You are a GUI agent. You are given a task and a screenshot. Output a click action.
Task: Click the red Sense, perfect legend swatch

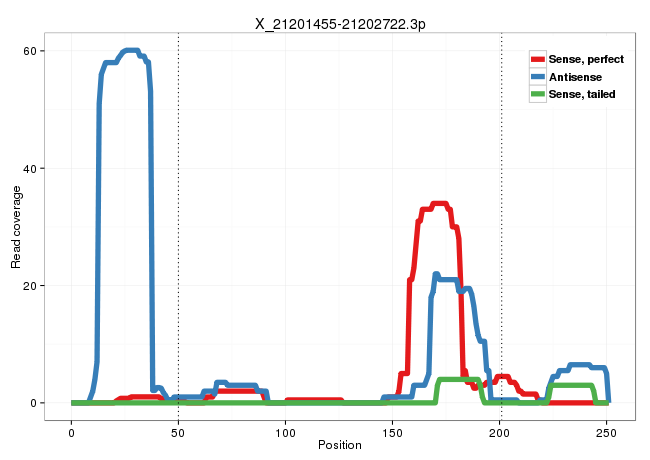(x=538, y=59)
